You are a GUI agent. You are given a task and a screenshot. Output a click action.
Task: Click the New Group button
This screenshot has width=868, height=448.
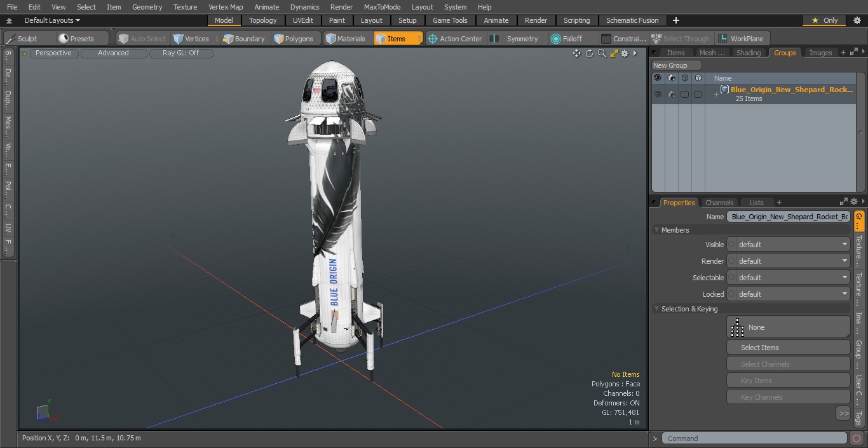click(676, 65)
